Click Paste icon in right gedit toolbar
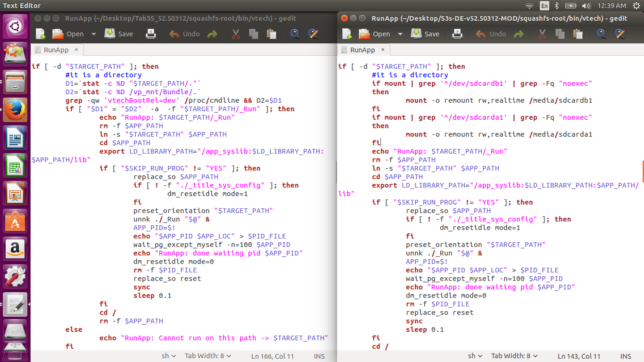The height and width of the screenshot is (362, 644). [578, 34]
